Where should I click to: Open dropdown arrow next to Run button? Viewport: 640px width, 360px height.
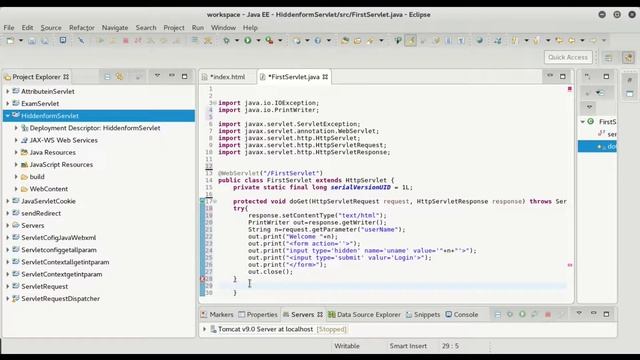click(x=258, y=40)
